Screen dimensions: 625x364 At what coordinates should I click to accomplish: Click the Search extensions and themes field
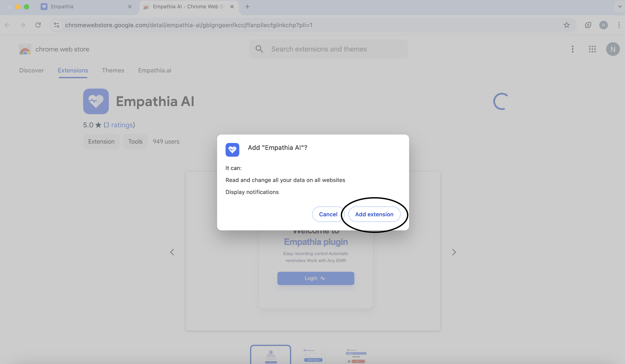click(x=329, y=49)
